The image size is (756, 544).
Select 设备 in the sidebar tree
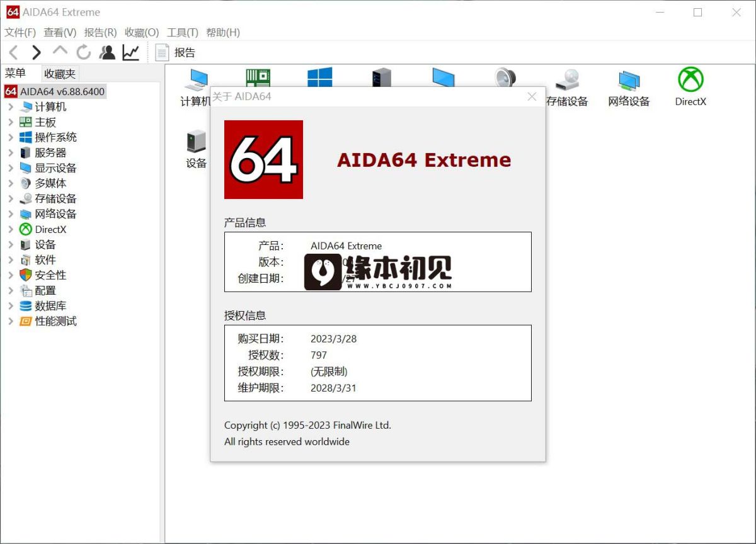point(45,244)
